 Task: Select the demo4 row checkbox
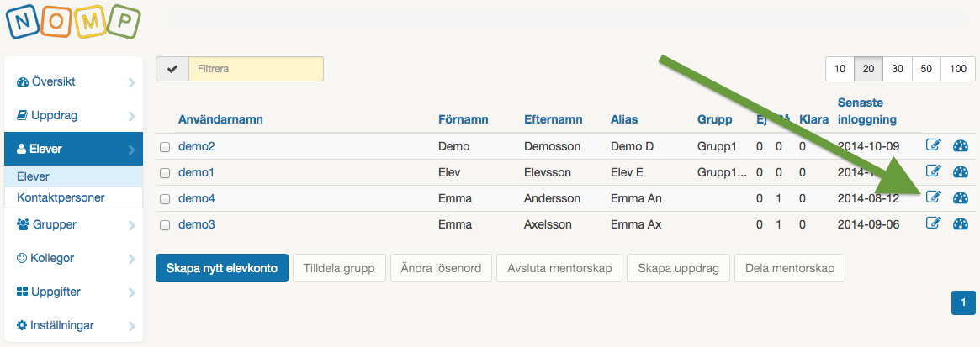coord(165,199)
